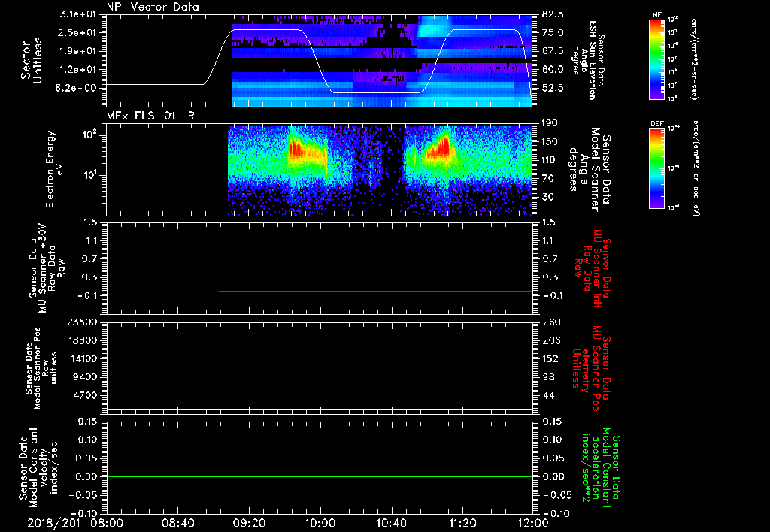The height and width of the screenshot is (532, 770).
Task: Click the 08:40 time axis label
Action: click(179, 523)
